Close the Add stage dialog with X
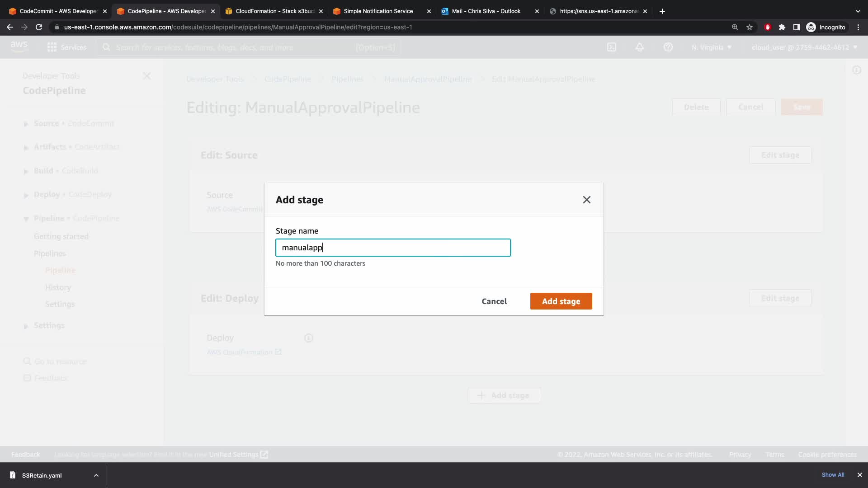The width and height of the screenshot is (868, 488). pyautogui.click(x=586, y=200)
